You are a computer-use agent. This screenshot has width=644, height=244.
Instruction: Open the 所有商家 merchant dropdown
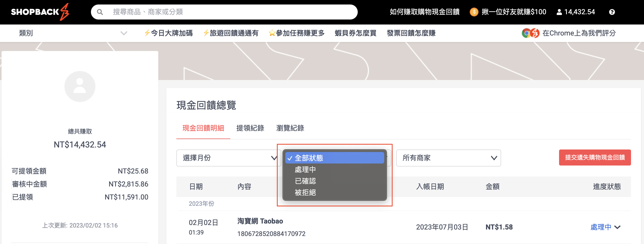(x=448, y=158)
